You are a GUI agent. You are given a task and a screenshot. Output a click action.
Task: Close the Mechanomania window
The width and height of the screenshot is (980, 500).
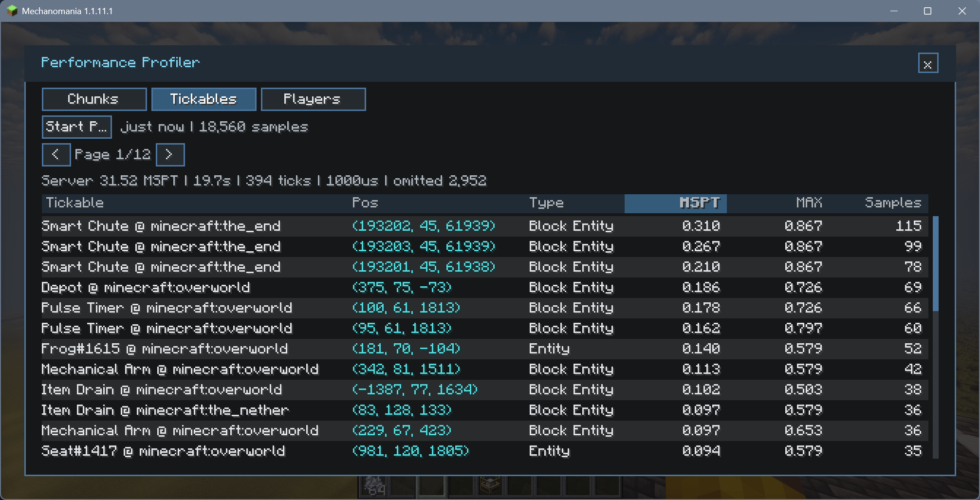click(962, 11)
